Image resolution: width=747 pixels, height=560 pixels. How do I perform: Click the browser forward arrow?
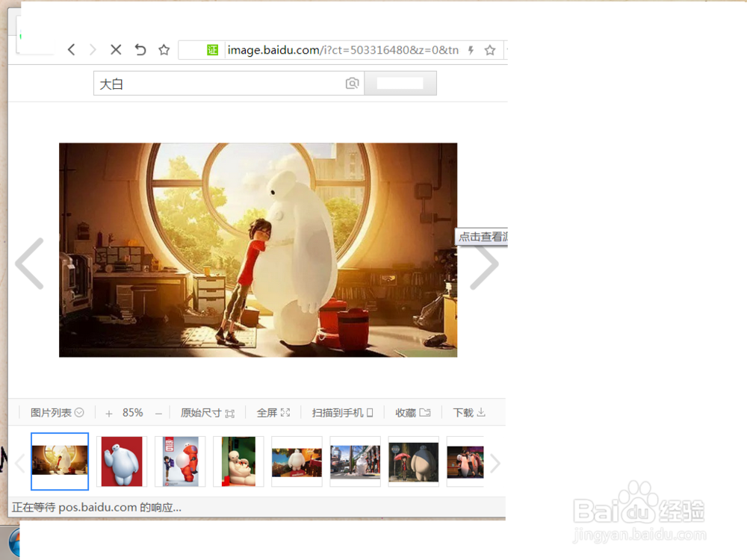coord(93,49)
